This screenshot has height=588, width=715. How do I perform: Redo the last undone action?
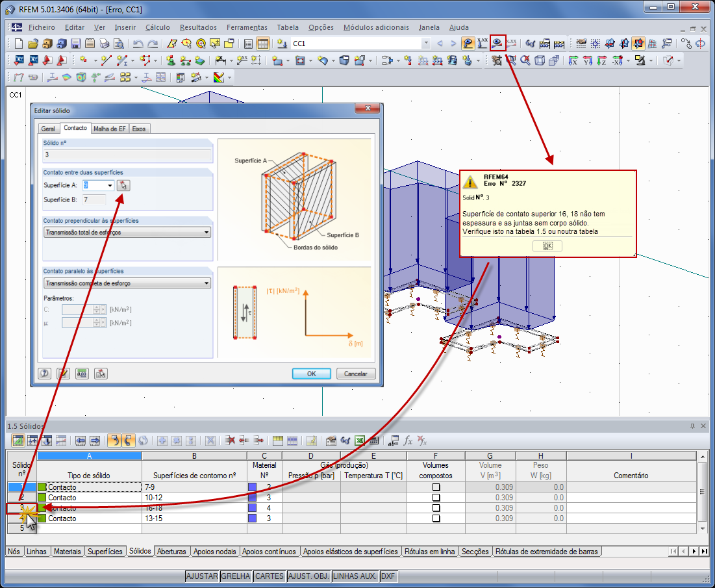[153, 44]
